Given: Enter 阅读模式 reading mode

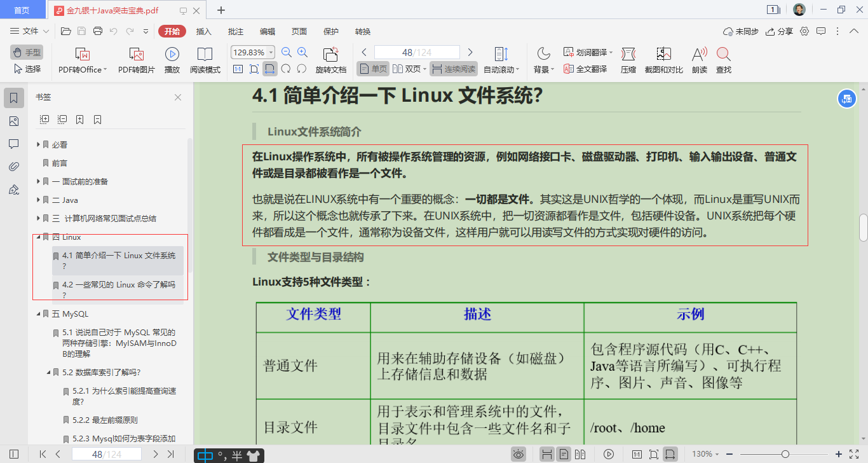Looking at the screenshot, I should 205,60.
